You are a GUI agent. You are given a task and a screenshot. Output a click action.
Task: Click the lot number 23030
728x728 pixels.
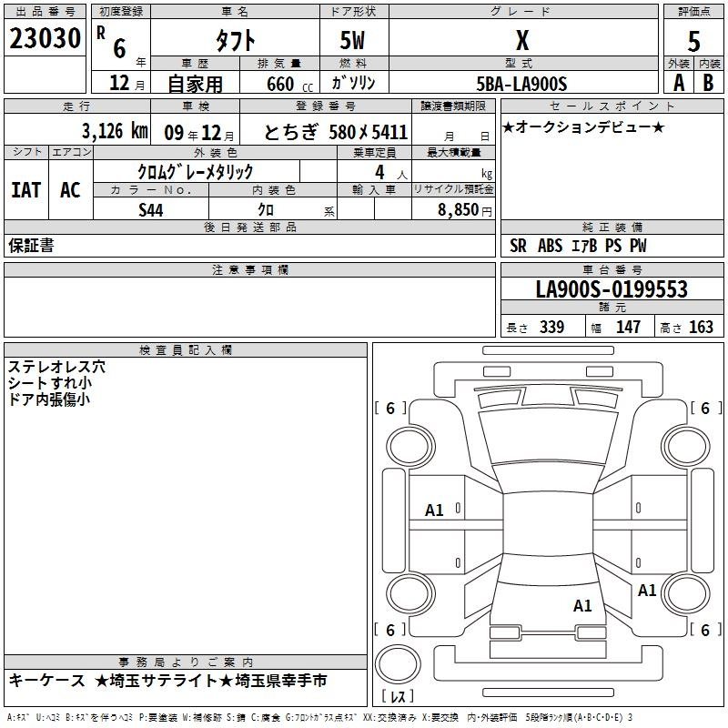click(x=45, y=38)
